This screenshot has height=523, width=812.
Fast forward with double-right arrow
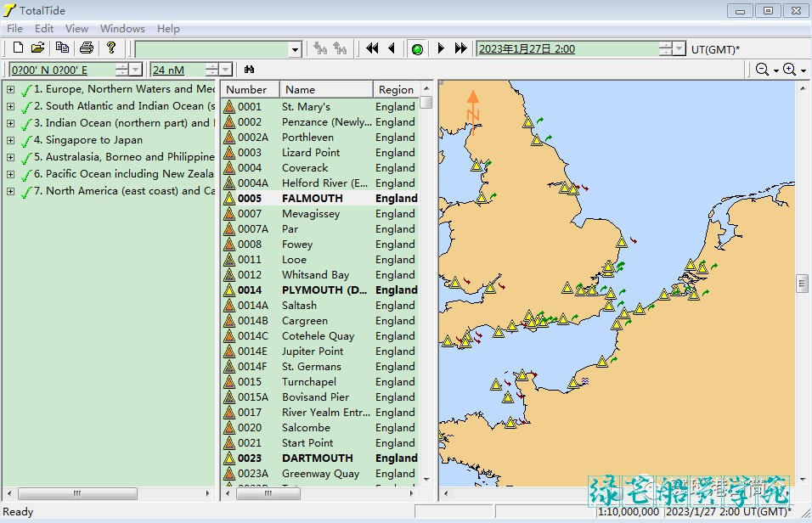coord(460,48)
